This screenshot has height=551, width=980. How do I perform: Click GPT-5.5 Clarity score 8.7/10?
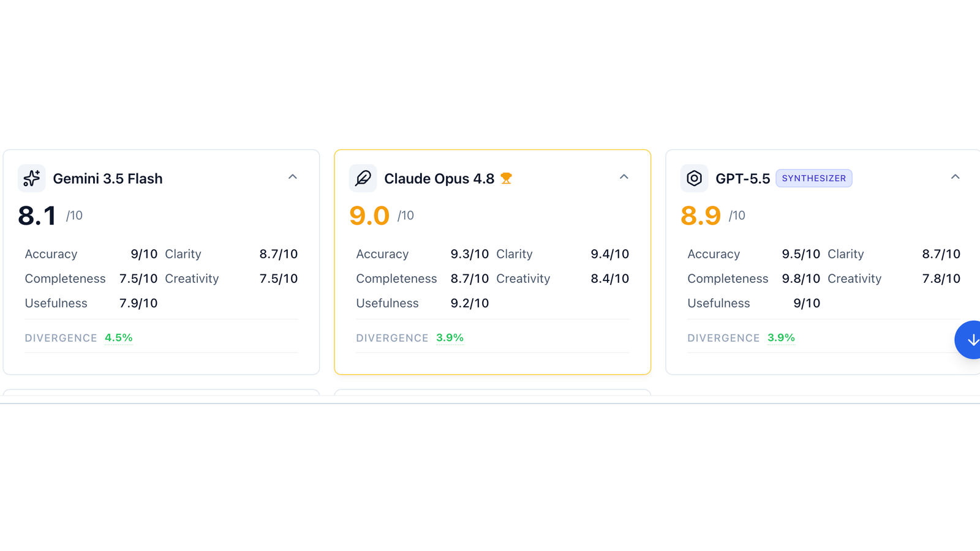click(941, 254)
